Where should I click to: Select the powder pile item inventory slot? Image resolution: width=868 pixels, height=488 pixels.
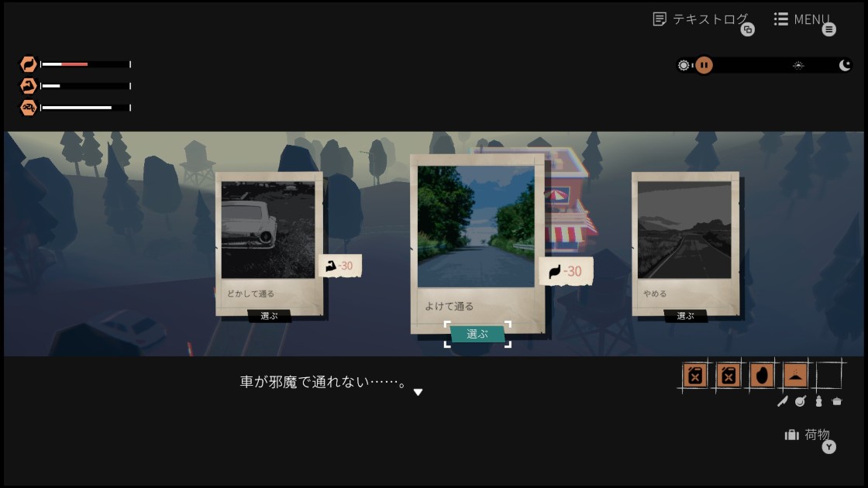(795, 376)
